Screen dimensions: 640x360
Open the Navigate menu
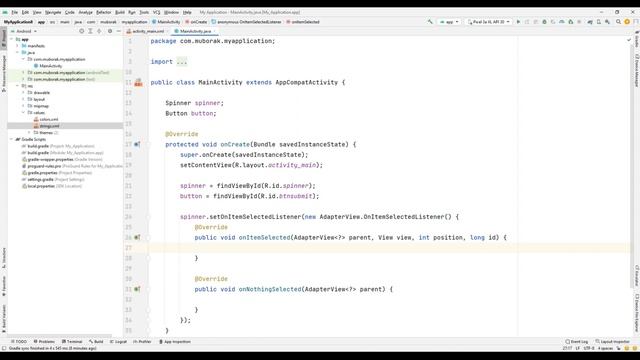(53, 12)
